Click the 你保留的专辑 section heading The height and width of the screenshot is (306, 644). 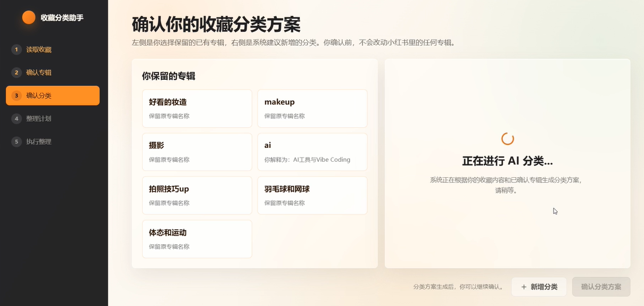tap(169, 76)
